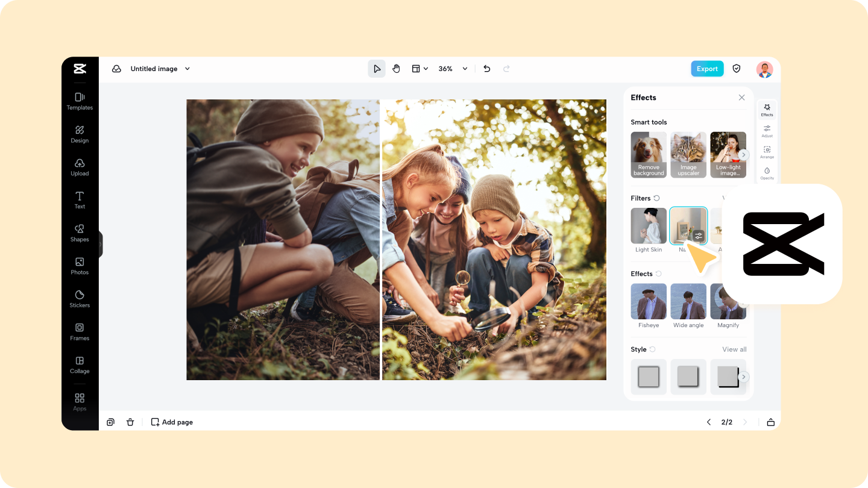This screenshot has height=488, width=868.
Task: Close the Effects panel
Action: [741, 98]
